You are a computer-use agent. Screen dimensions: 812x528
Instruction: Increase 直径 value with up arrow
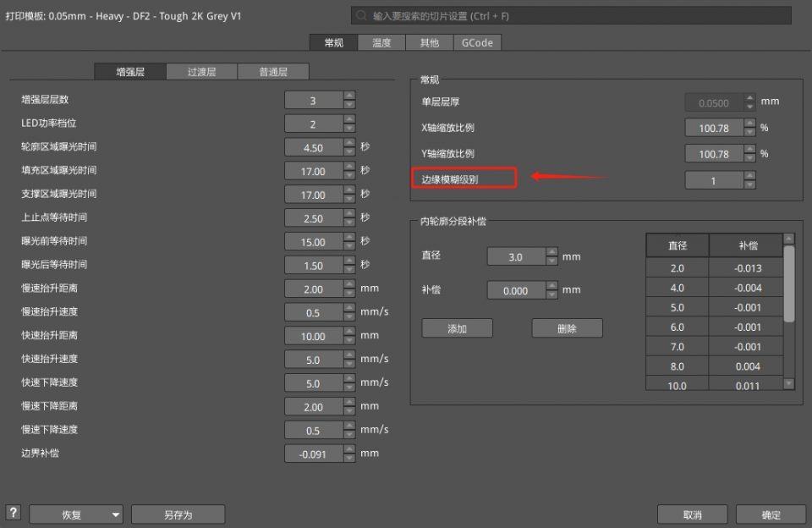552,252
